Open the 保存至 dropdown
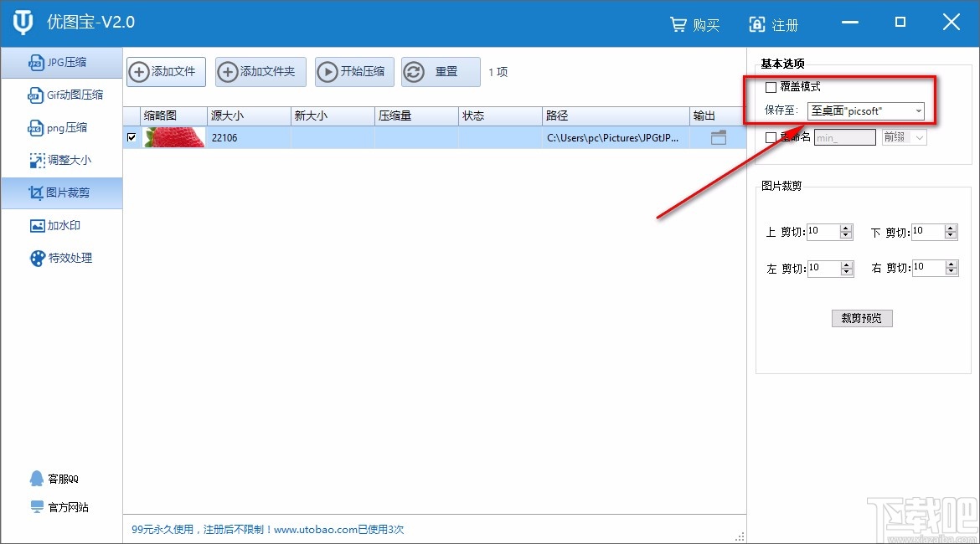Screen dimensions: 980x544 pos(865,111)
